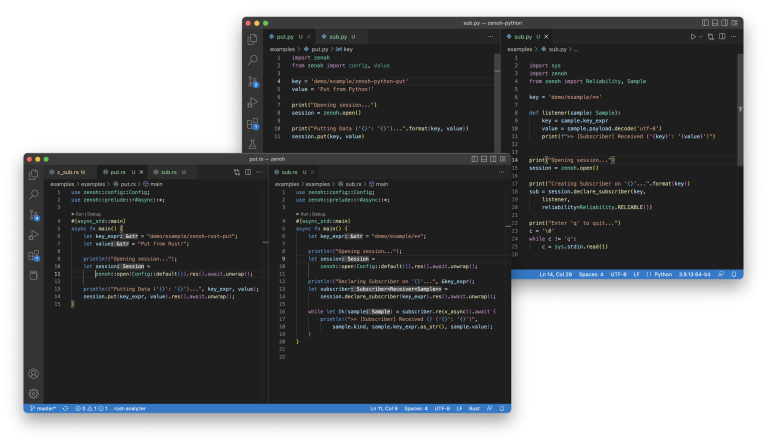Viewport: 768px width, 444px height.
Task: Click the main breadcrumb in the put.rs editor
Action: 155,184
